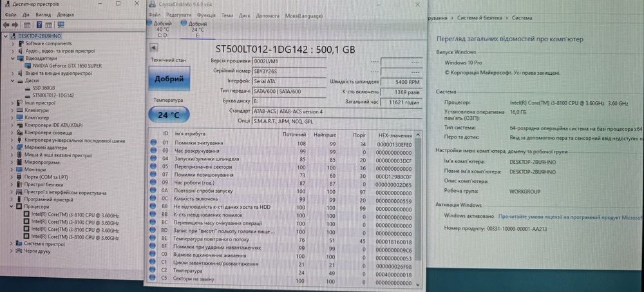Image resolution: width=644 pixels, height=292 pixels.
Task: Click the Клавіатури keyboard category icon
Action: coord(20,111)
